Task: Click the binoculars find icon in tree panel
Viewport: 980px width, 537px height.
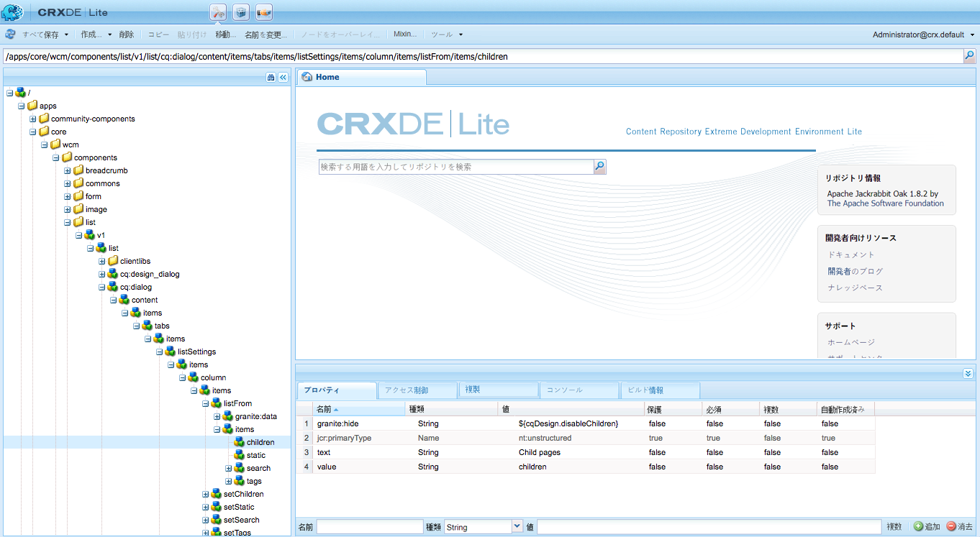Action: click(x=271, y=77)
